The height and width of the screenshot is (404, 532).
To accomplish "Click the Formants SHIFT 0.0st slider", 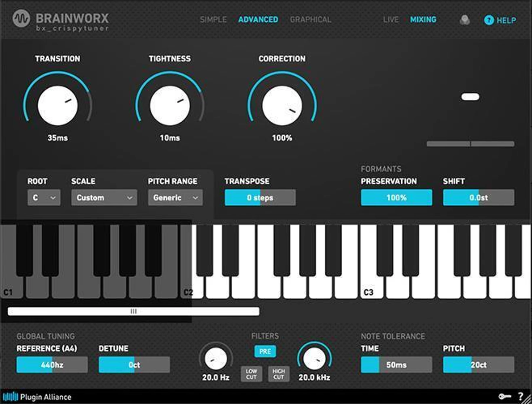I will point(479,198).
